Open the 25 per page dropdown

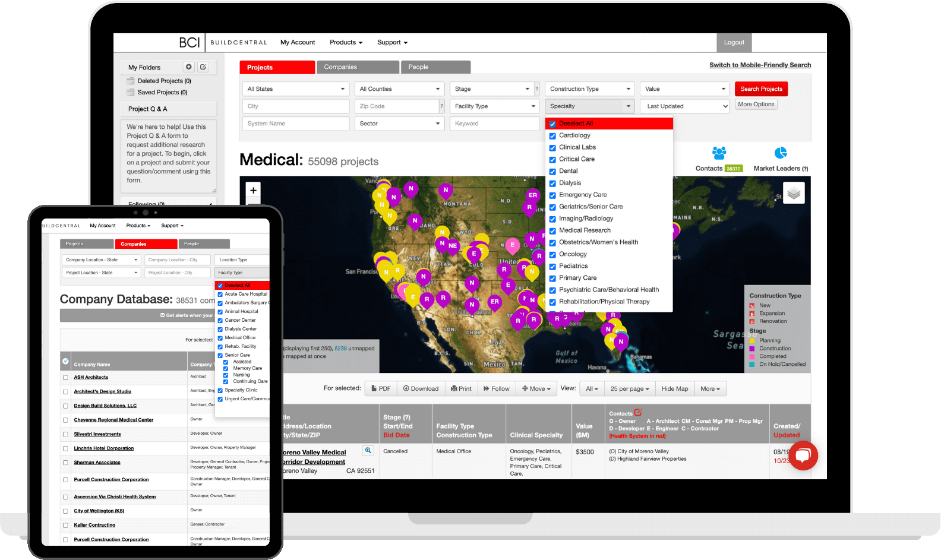[630, 389]
